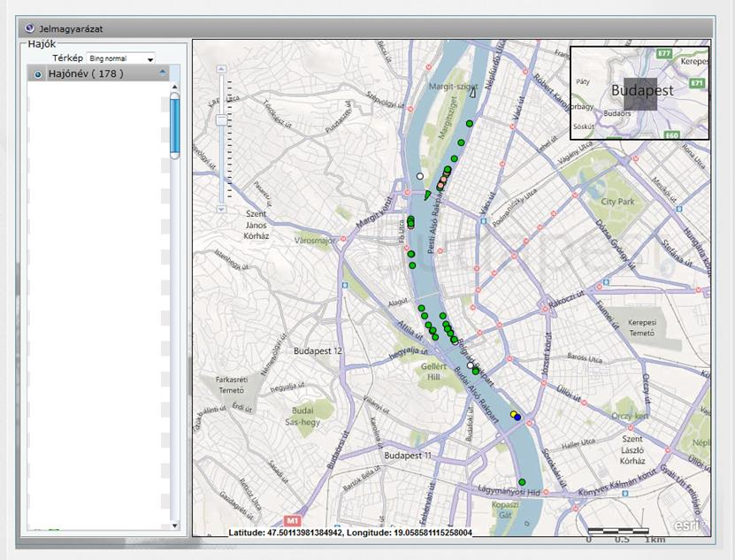This screenshot has width=735, height=560.
Task: Click the Jelmagyarázat panel icon
Action: point(30,28)
